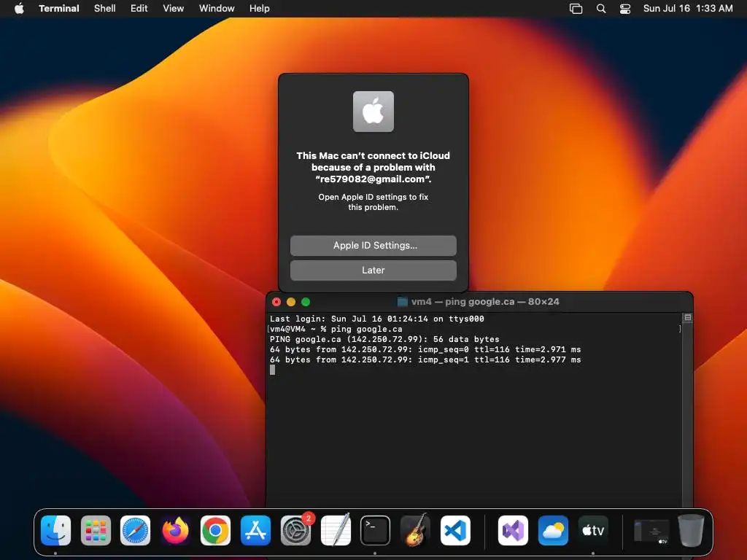Click the "ping google.ca" command line
This screenshot has width=747, height=560.
[336, 329]
